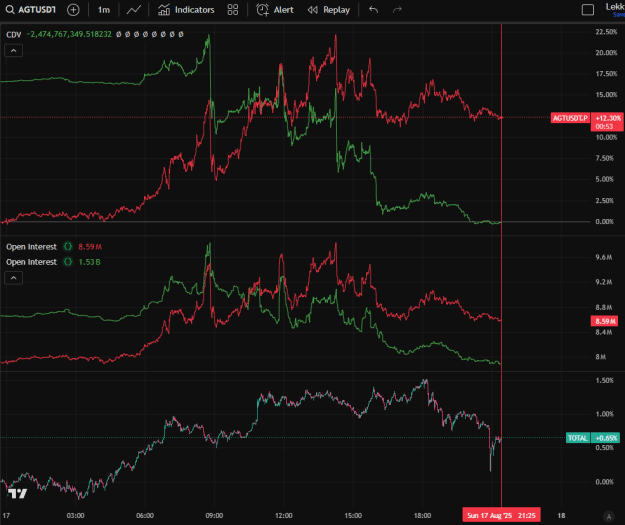
Task: Start bar Replay mode
Action: (329, 10)
